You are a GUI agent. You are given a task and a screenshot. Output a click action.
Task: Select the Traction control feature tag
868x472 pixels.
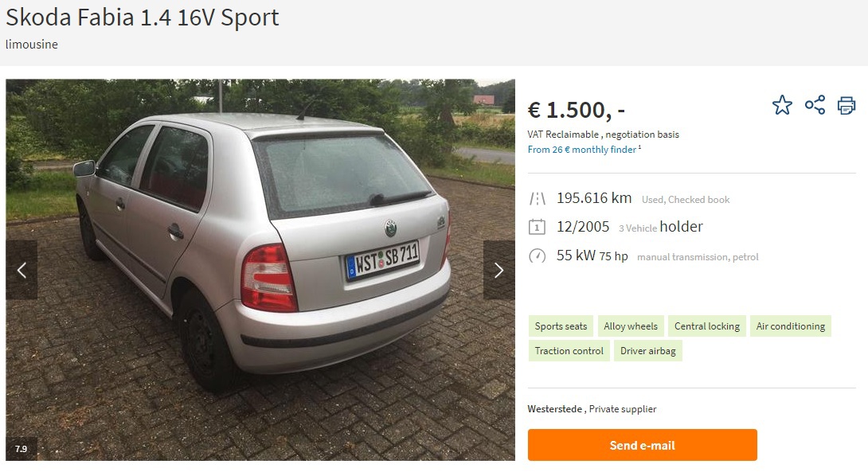(x=569, y=351)
